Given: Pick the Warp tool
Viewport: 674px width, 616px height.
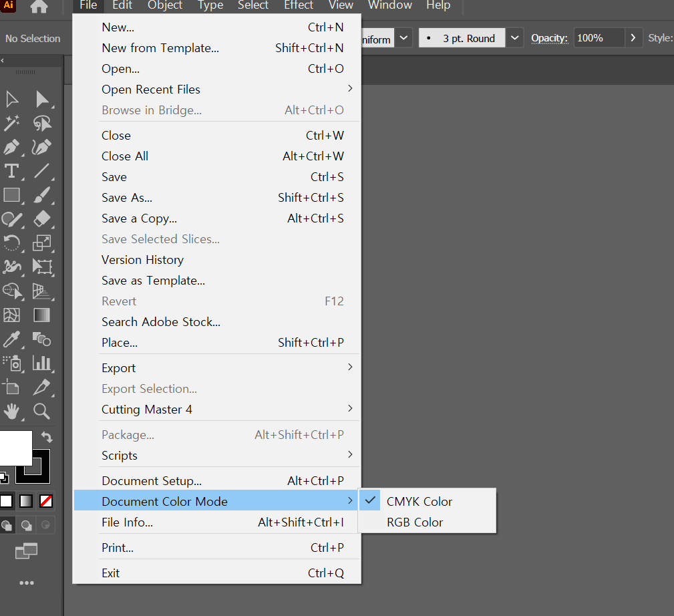Looking at the screenshot, I should pyautogui.click(x=12, y=267).
